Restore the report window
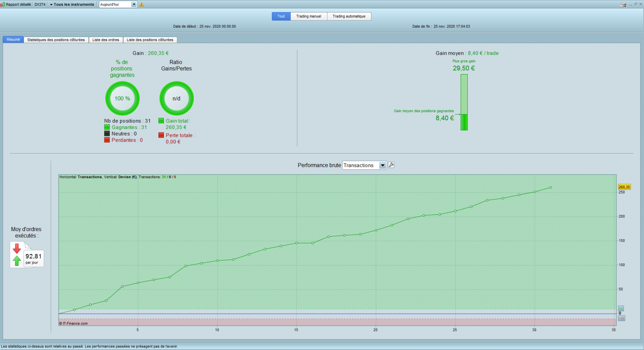This screenshot has width=644, height=350. 635,4
